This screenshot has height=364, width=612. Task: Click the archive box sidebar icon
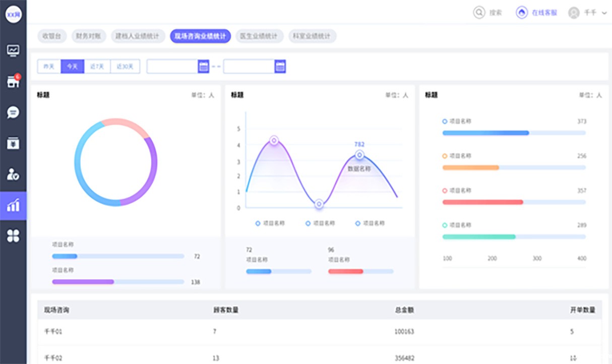13,143
